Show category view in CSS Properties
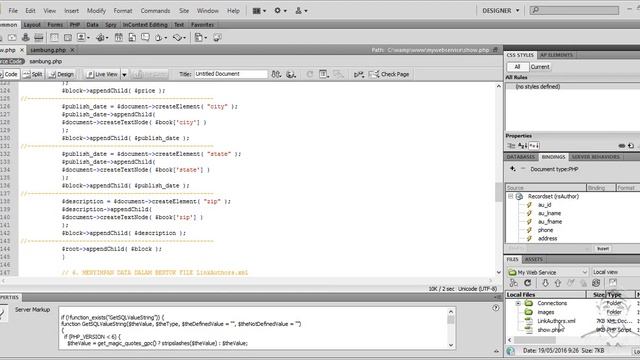640x360 pixels. [511, 146]
